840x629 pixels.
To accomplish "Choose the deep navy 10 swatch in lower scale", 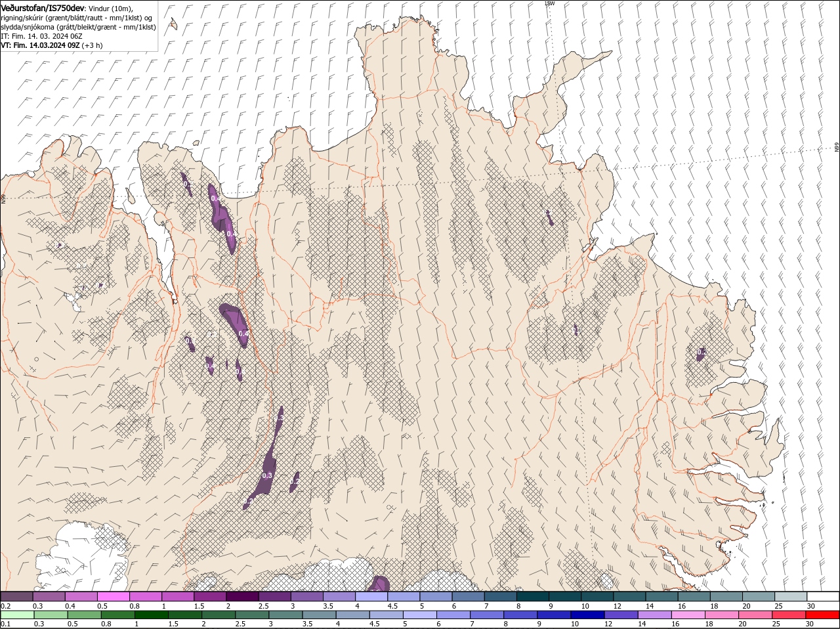I will coord(587,615).
